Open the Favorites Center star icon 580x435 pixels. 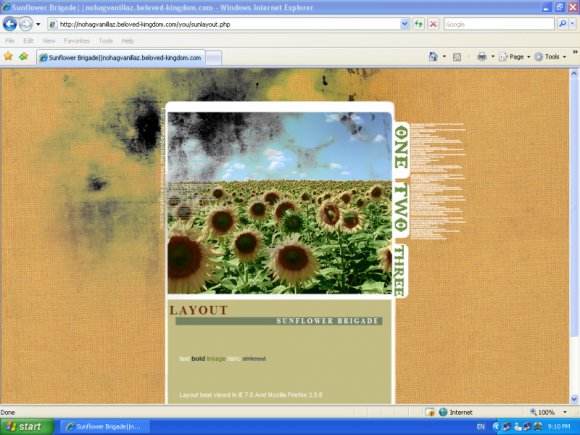click(8, 57)
